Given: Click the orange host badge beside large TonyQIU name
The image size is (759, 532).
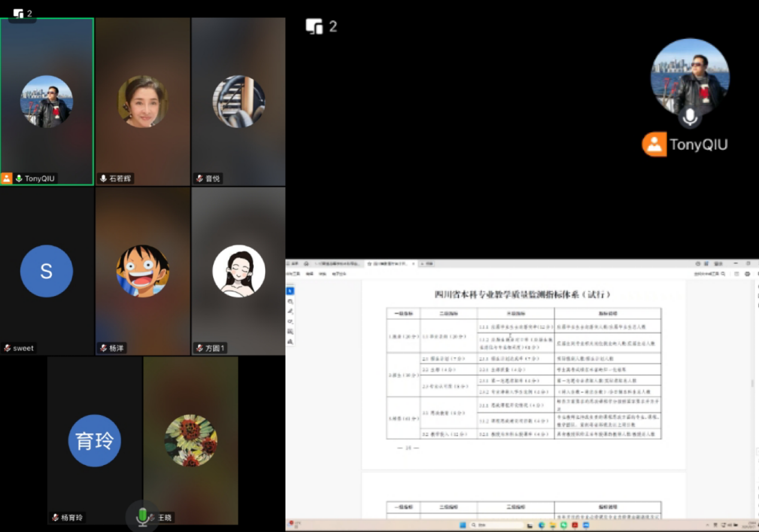Looking at the screenshot, I should [654, 144].
